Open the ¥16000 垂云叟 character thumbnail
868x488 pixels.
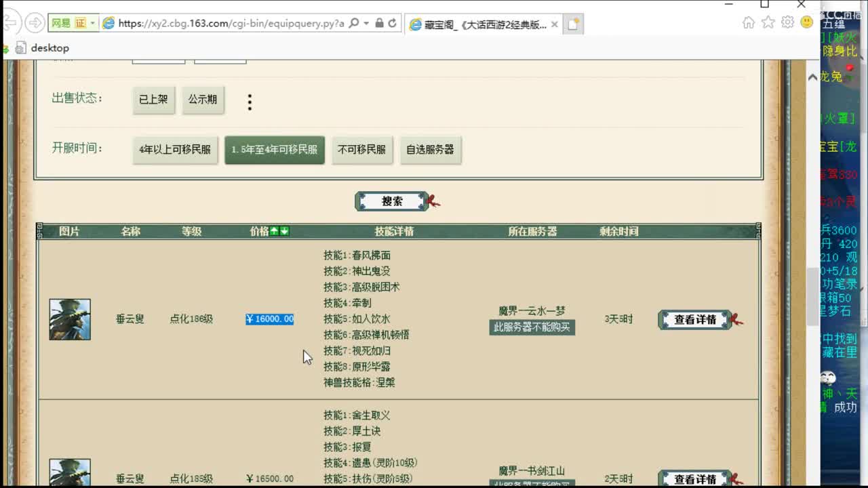coord(70,319)
